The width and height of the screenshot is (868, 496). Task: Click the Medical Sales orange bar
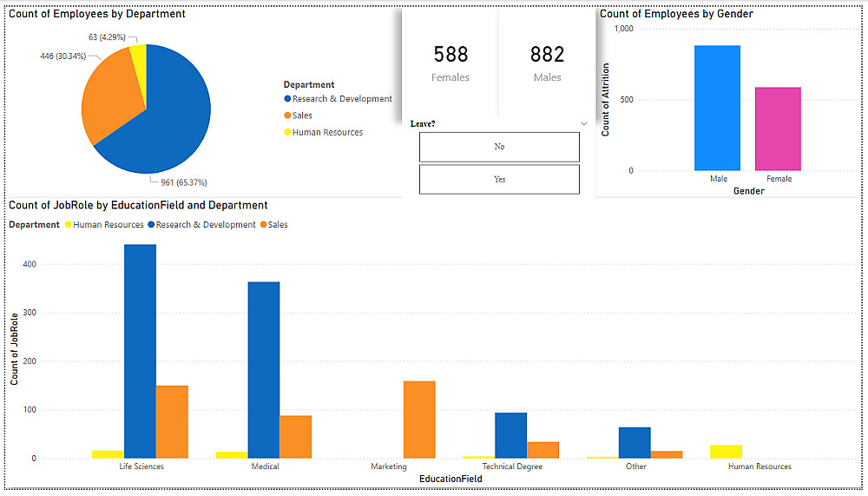point(296,437)
